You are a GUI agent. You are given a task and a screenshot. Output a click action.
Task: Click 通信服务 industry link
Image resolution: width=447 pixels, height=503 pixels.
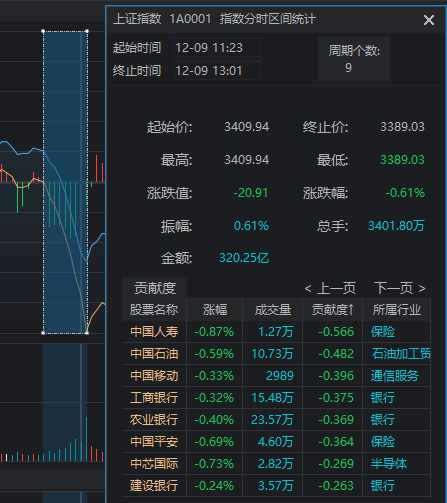[x=395, y=376]
